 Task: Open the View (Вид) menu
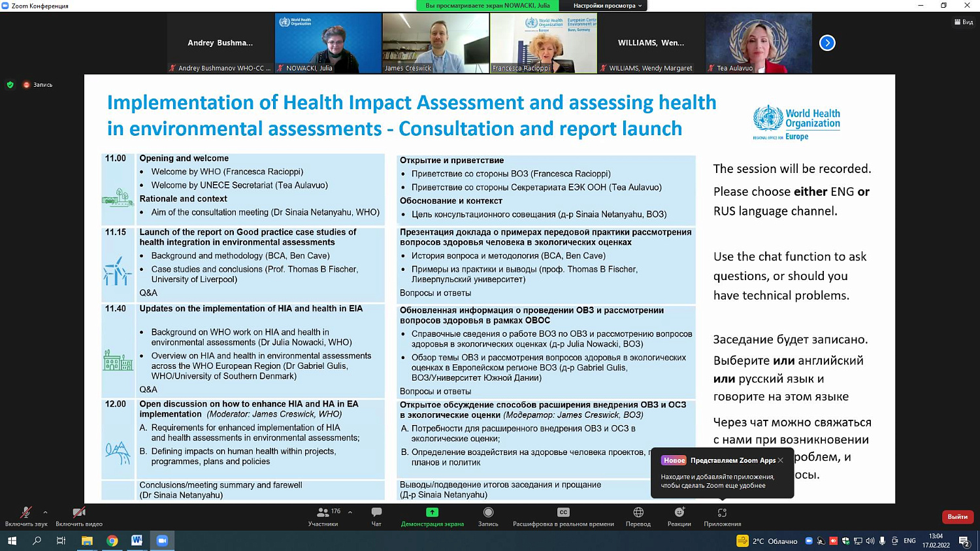tap(964, 22)
